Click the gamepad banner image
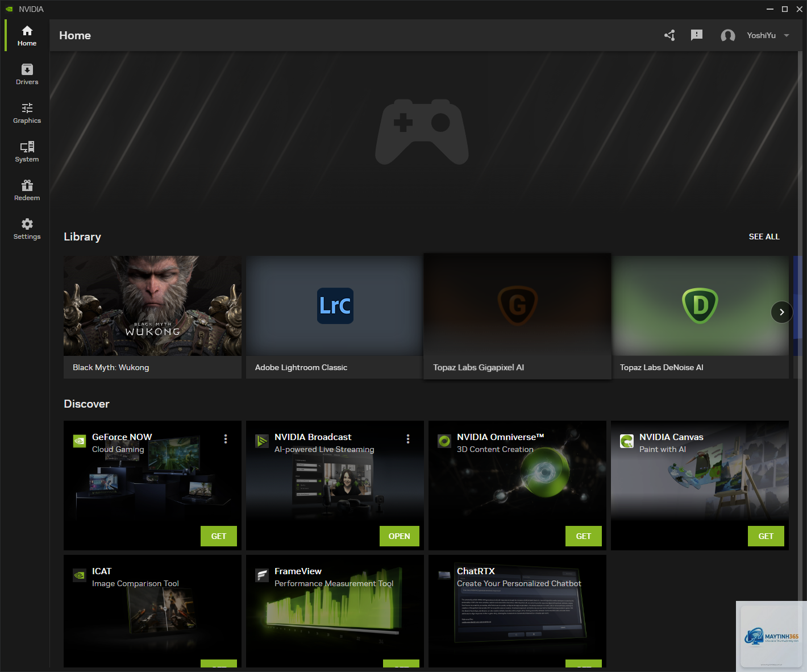This screenshot has width=807, height=672. click(x=422, y=132)
